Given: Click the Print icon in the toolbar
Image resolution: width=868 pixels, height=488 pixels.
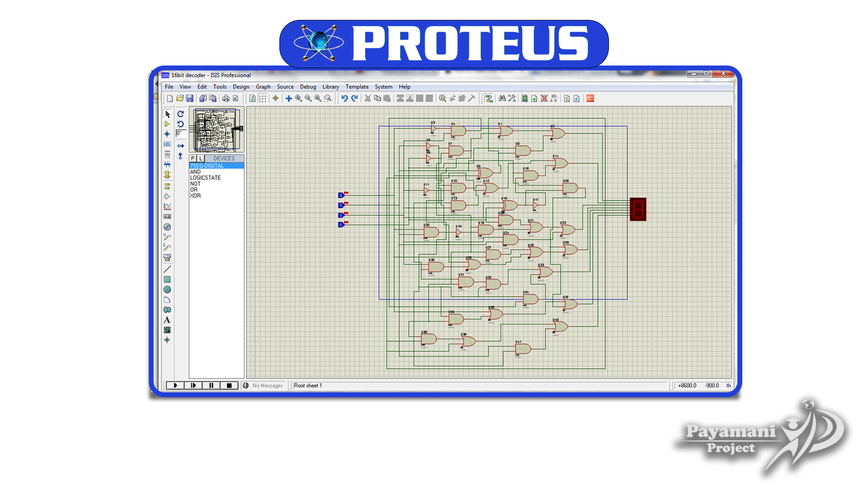Looking at the screenshot, I should (226, 99).
